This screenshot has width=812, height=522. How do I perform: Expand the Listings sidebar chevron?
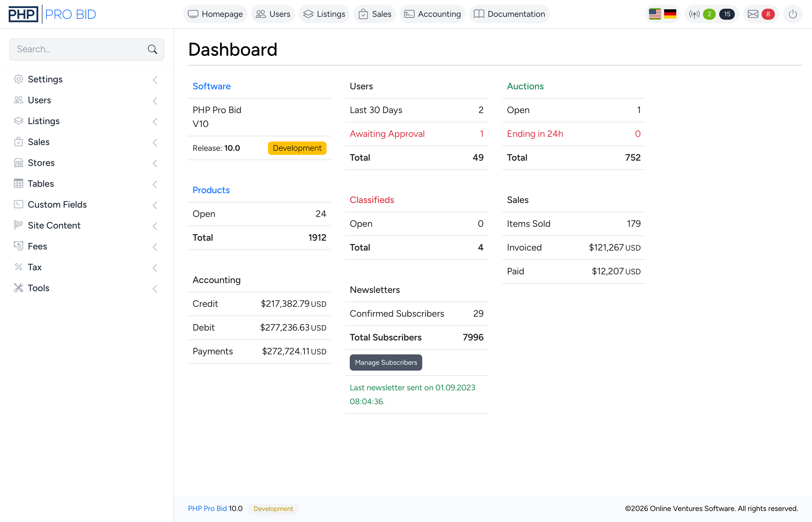[x=155, y=122]
